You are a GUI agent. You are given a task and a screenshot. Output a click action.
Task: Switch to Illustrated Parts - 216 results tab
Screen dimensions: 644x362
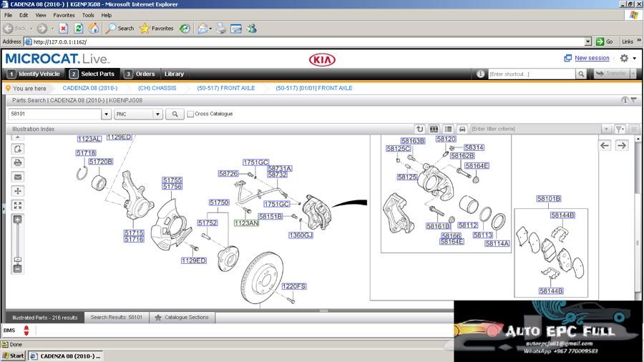(45, 317)
